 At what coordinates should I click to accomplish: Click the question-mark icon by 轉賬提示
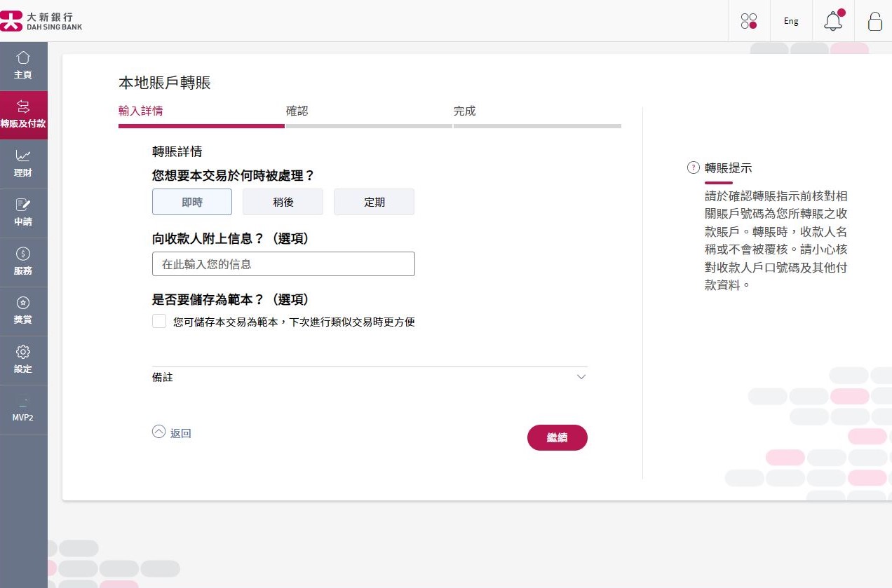(x=694, y=167)
